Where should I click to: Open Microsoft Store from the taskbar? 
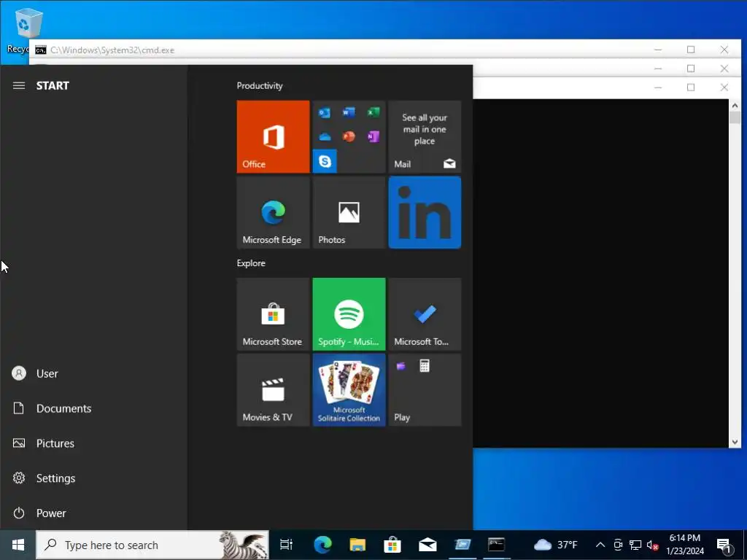392,545
